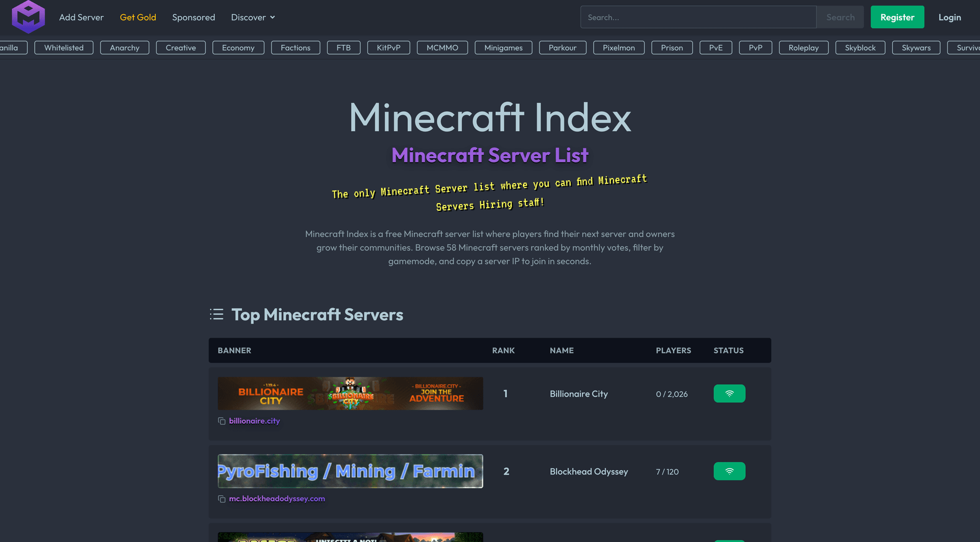
Task: Filter by the FTB tag
Action: coord(344,47)
